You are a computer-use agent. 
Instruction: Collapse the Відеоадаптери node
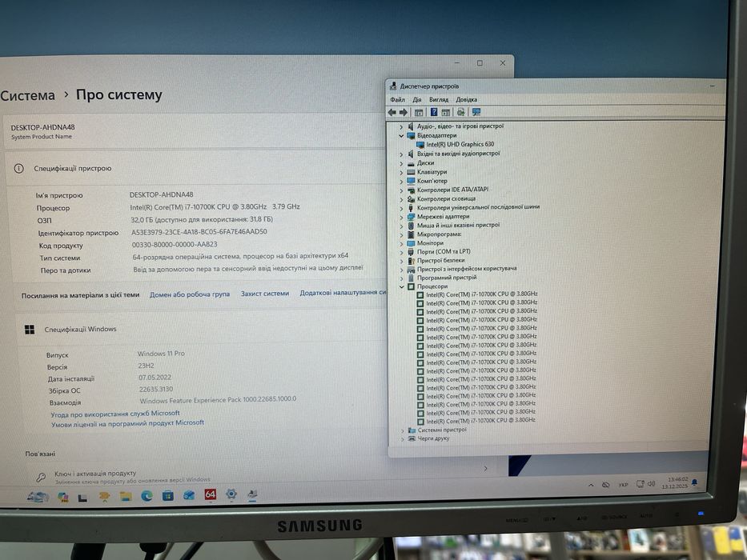(401, 136)
